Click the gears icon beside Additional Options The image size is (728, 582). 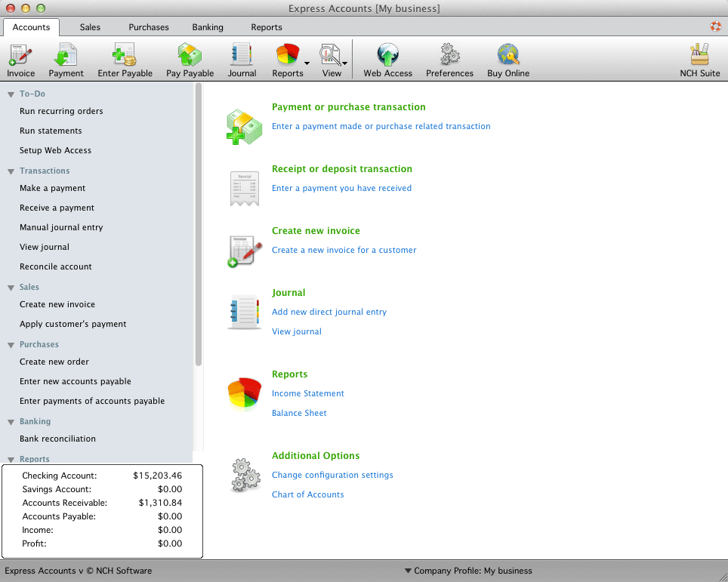245,476
